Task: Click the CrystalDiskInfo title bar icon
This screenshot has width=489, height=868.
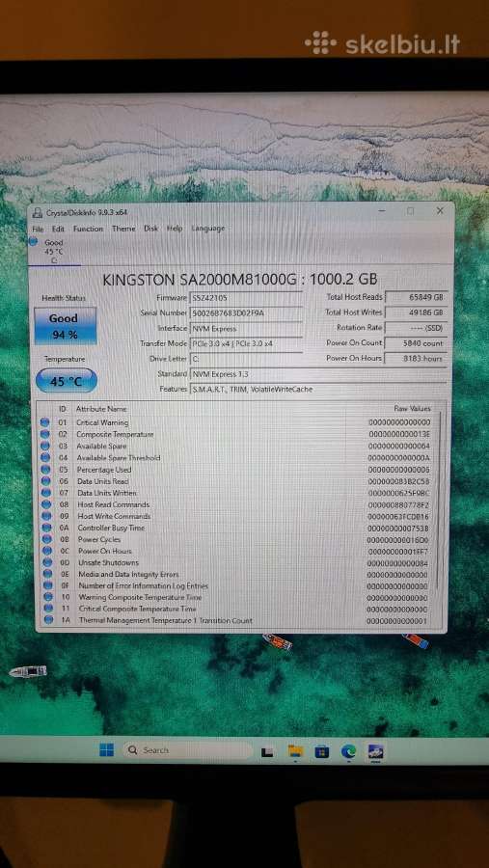Action: tap(38, 212)
